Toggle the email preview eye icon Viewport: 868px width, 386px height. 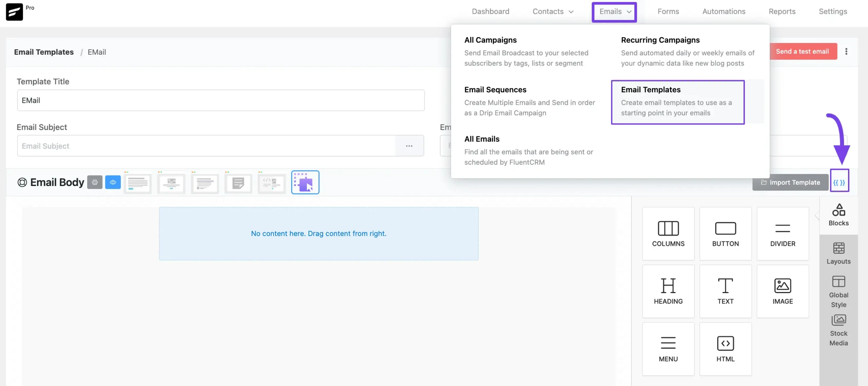[x=113, y=182]
